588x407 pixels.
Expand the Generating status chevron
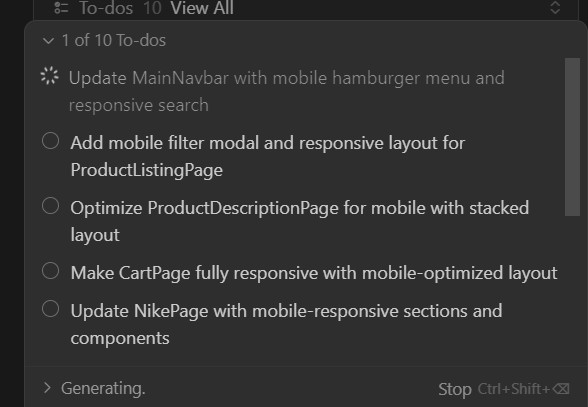pyautogui.click(x=47, y=388)
